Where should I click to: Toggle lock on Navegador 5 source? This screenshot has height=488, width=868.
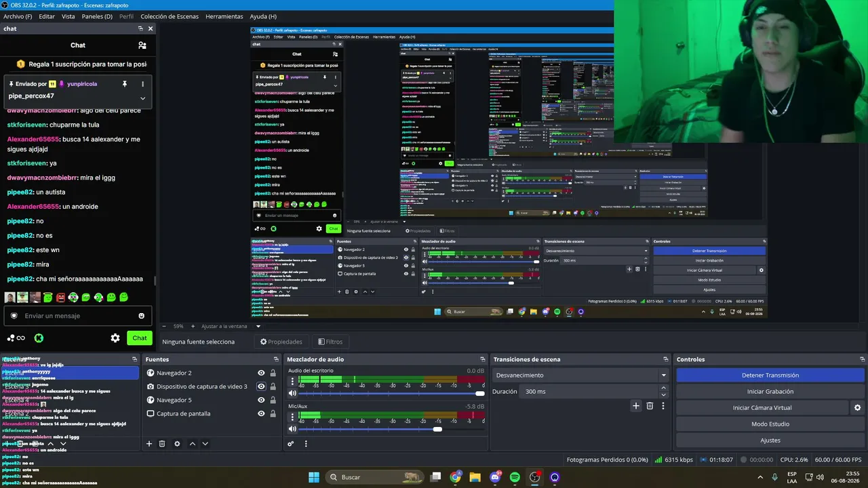[x=273, y=400]
